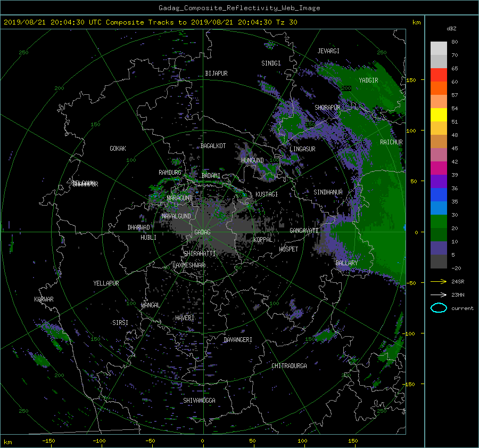Click the dBZ legend heading

(451, 28)
